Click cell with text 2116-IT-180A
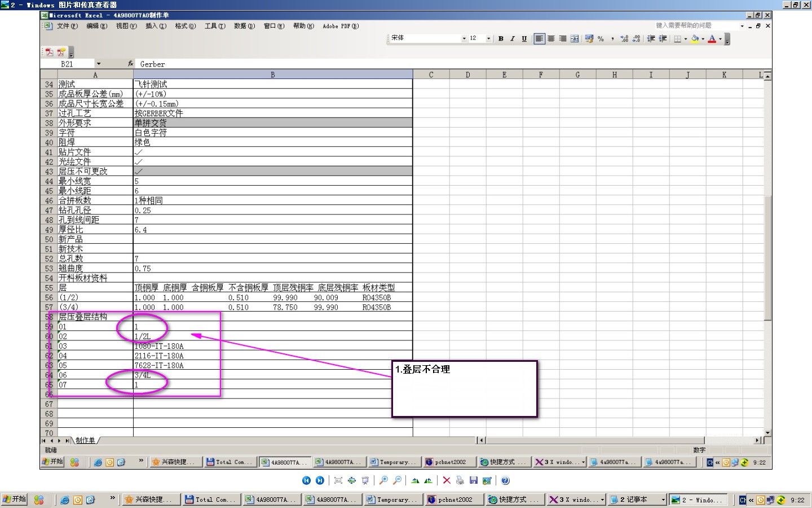The height and width of the screenshot is (508, 812). (273, 356)
